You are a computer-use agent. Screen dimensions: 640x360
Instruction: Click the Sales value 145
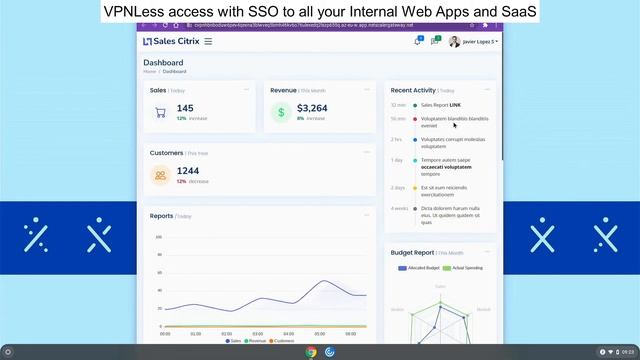[185, 108]
